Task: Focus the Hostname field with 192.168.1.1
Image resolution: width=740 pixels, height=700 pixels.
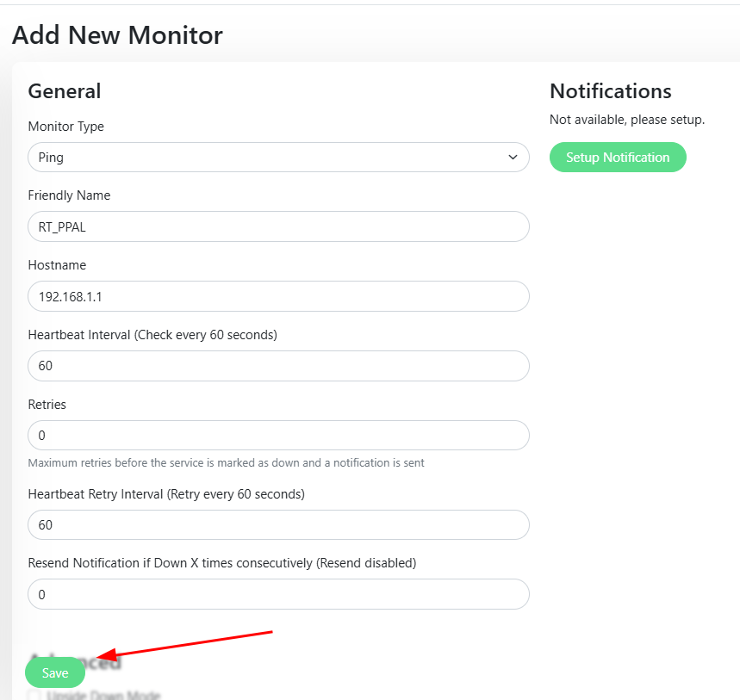Action: (x=277, y=296)
